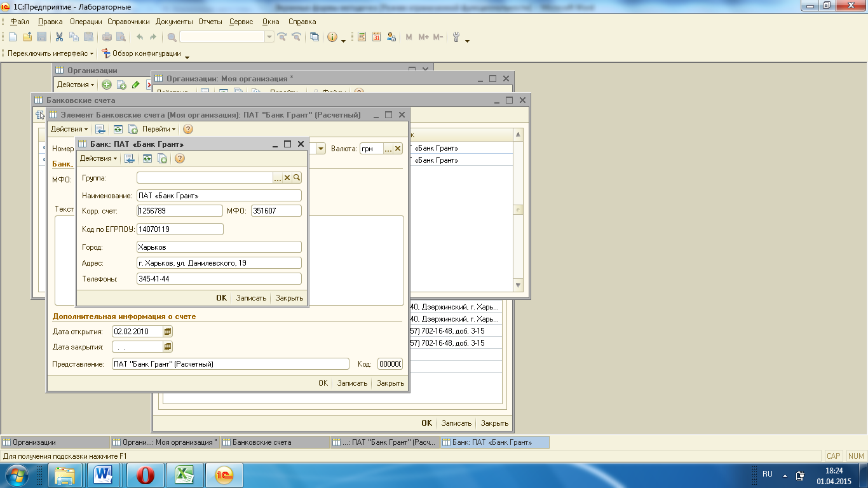Clear the Группа field with X button
This screenshot has height=488, width=868.
coord(287,178)
